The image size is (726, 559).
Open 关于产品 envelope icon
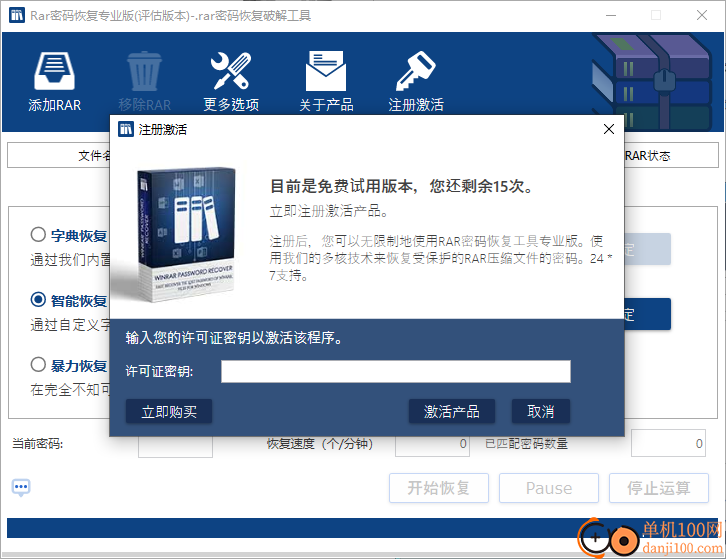(x=325, y=71)
